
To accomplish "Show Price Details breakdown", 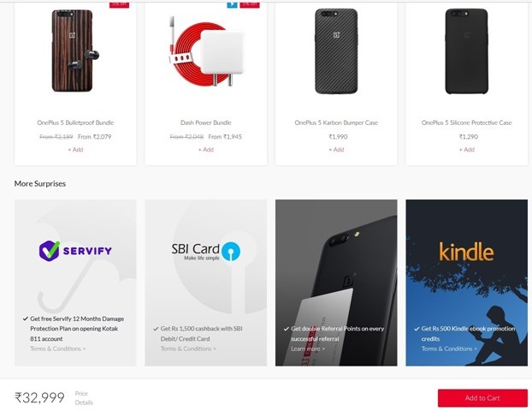I will [x=84, y=398].
